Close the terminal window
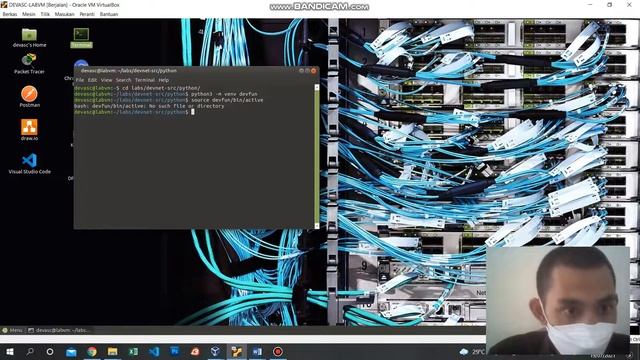The image size is (640, 360). click(313, 71)
